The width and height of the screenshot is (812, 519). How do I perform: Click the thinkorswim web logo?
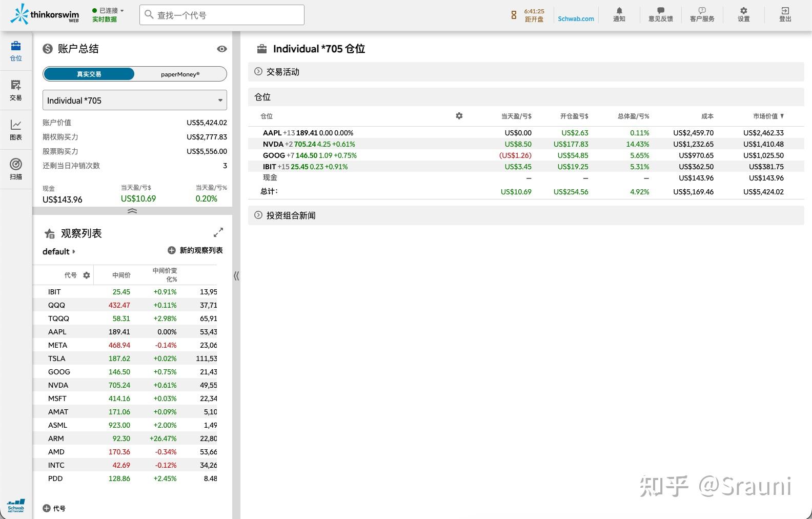pos(45,14)
